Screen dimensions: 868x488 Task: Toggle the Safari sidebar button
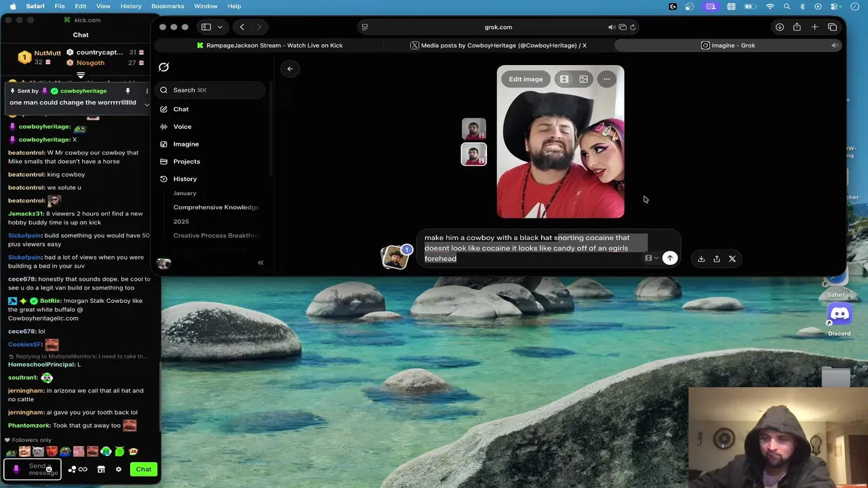coord(206,27)
